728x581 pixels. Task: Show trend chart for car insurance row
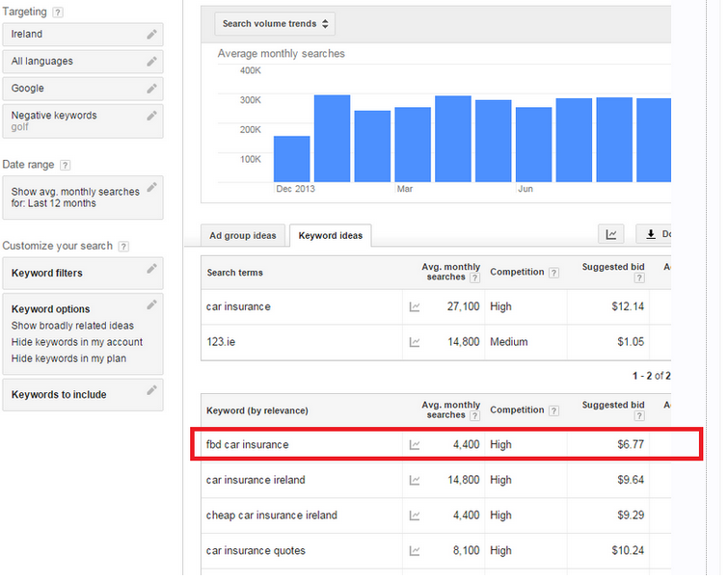pos(415,307)
